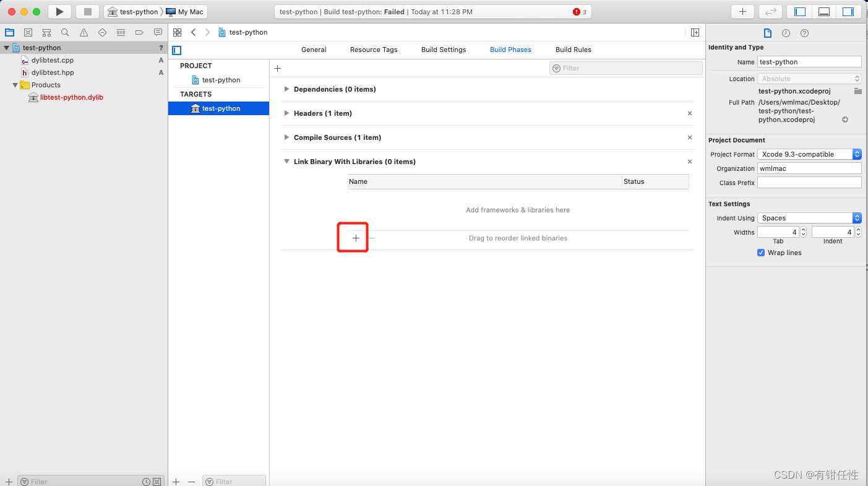Switch to the Build Settings tab
This screenshot has height=486, width=868.
click(x=444, y=50)
